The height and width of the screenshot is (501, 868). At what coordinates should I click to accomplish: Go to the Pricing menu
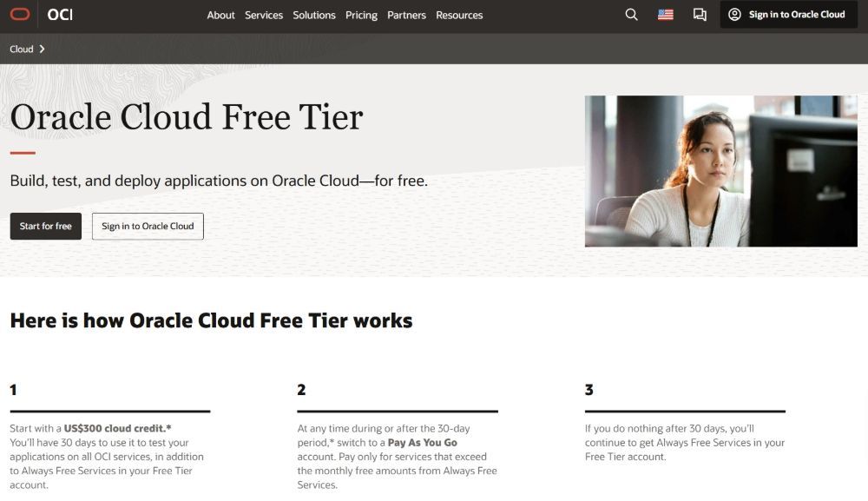click(x=361, y=16)
